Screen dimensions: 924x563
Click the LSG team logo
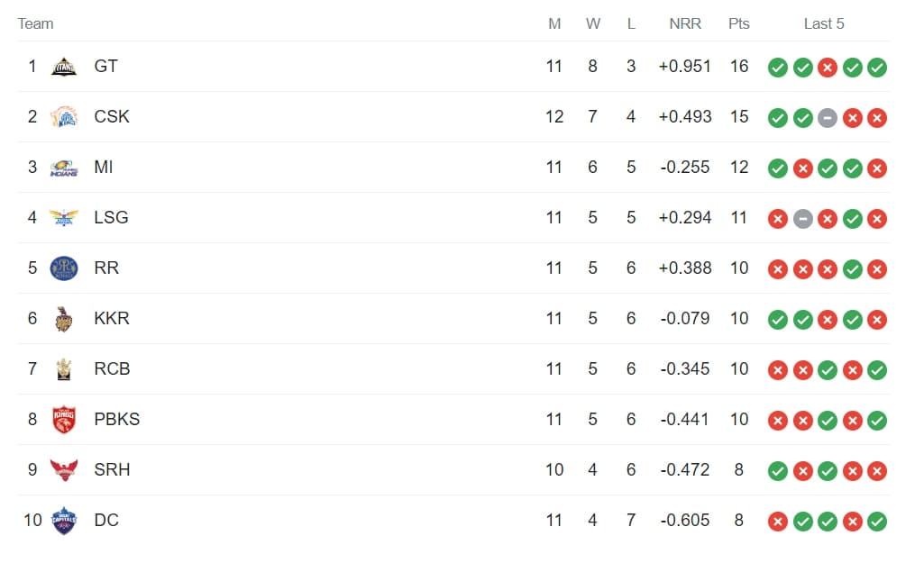[64, 218]
